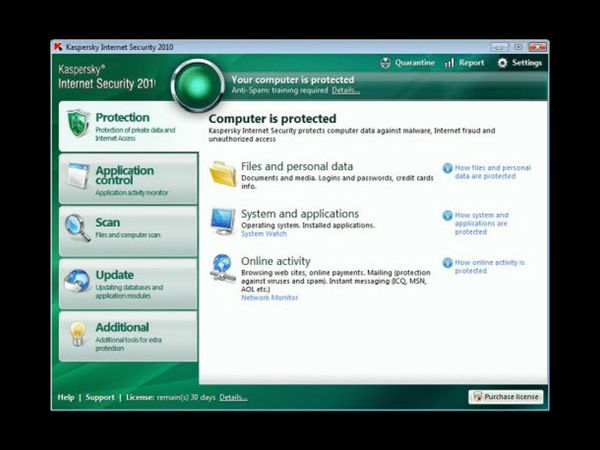The height and width of the screenshot is (450, 600).
Task: Click the Kaspersky K logo in title bar
Action: point(58,47)
